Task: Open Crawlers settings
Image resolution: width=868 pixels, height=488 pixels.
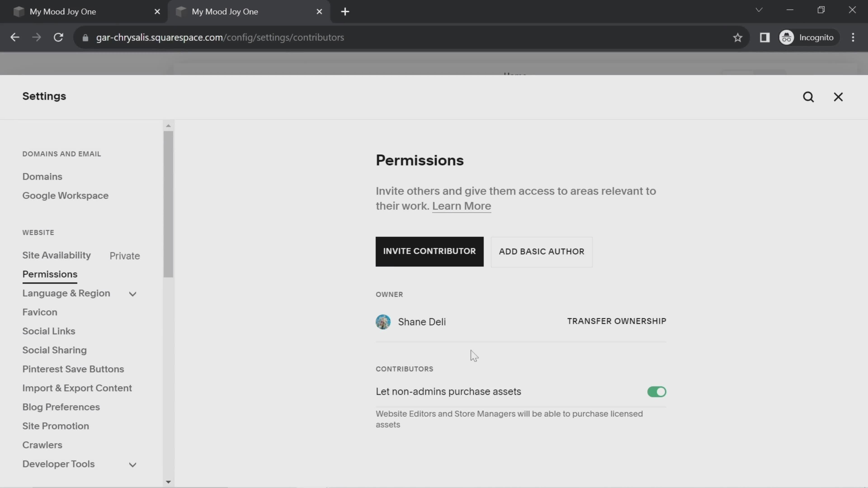Action: point(42,445)
